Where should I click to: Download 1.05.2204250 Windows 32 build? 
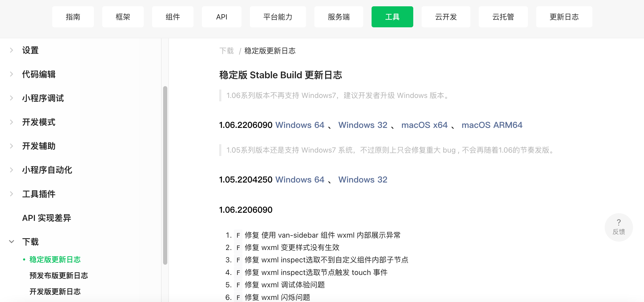point(363,180)
